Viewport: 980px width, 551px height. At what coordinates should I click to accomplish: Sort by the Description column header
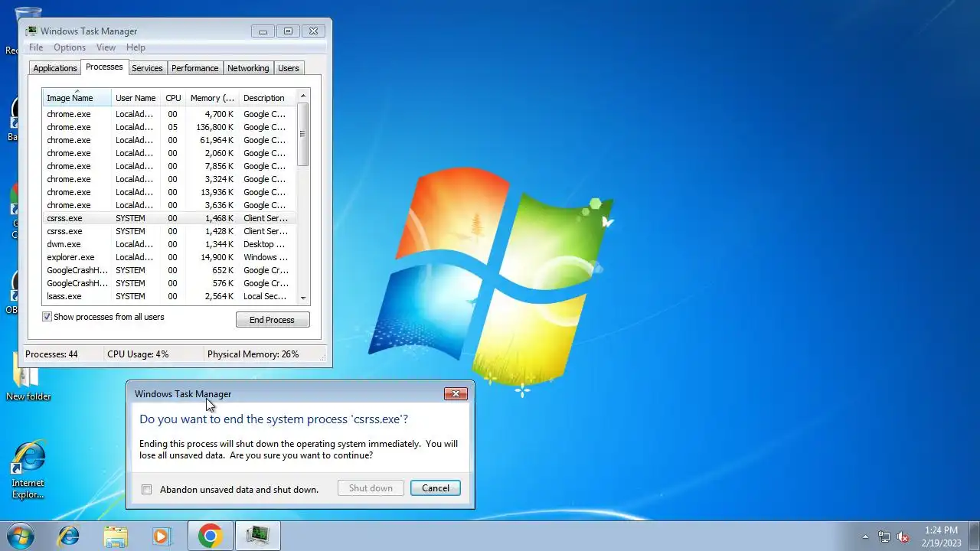click(x=267, y=98)
